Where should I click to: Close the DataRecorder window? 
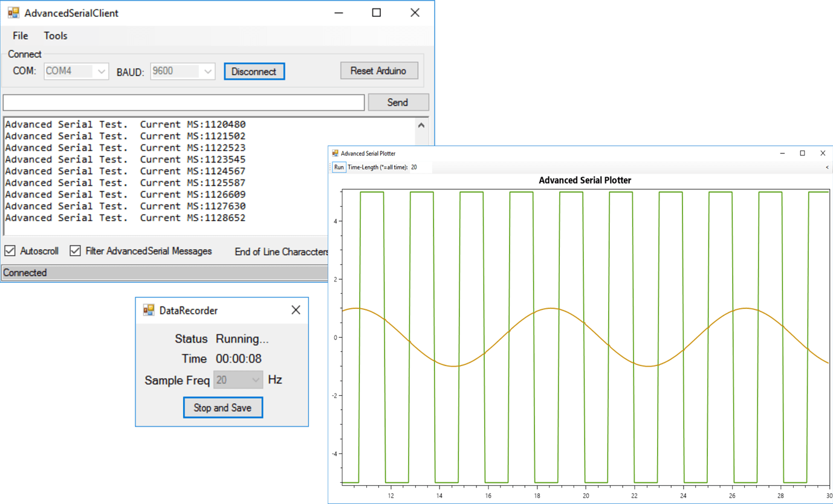tap(296, 310)
